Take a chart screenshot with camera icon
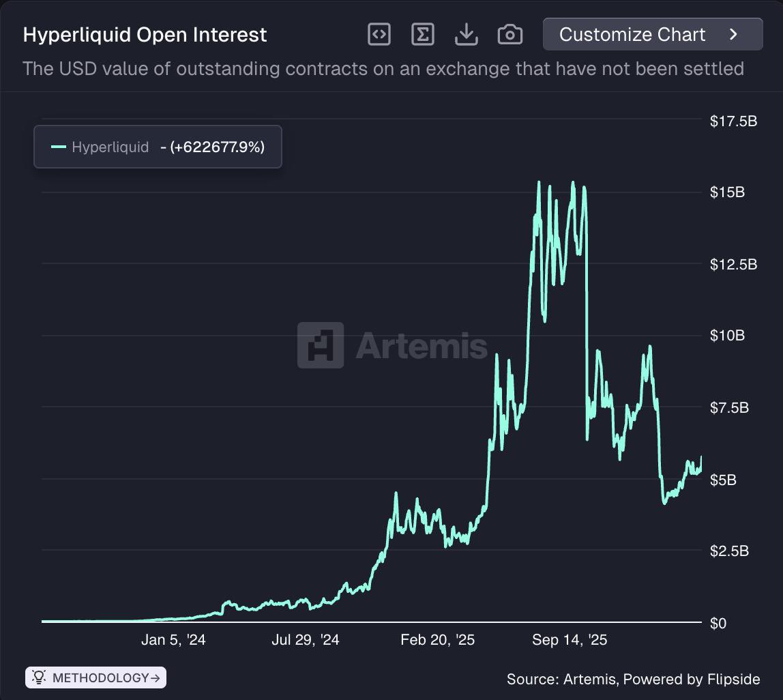This screenshot has height=700, width=783. pos(510,35)
